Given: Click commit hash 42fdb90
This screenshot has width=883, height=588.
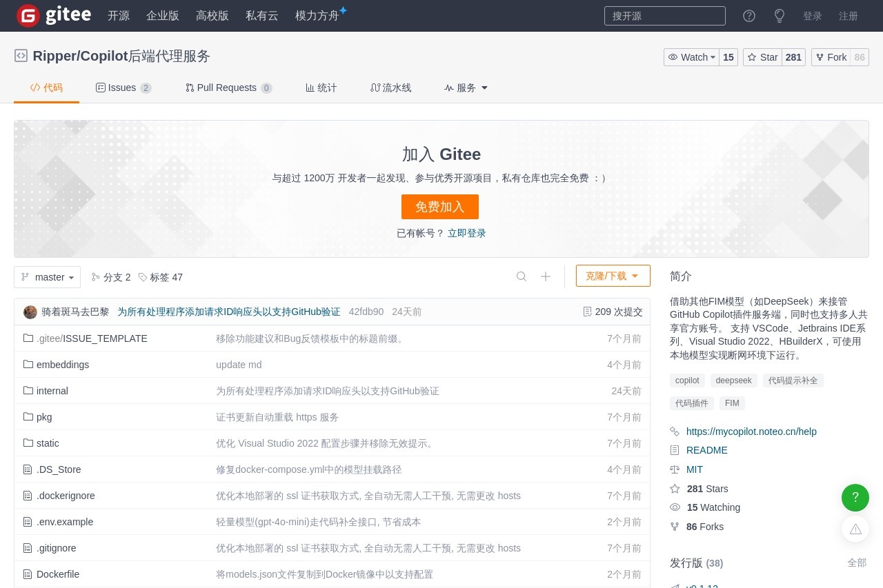Looking at the screenshot, I should tap(366, 312).
